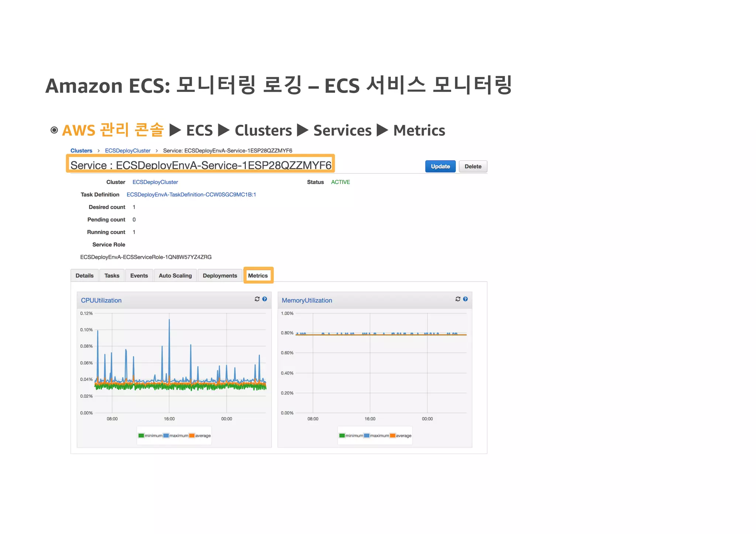Click average legend swatch in Memory chart

[393, 435]
